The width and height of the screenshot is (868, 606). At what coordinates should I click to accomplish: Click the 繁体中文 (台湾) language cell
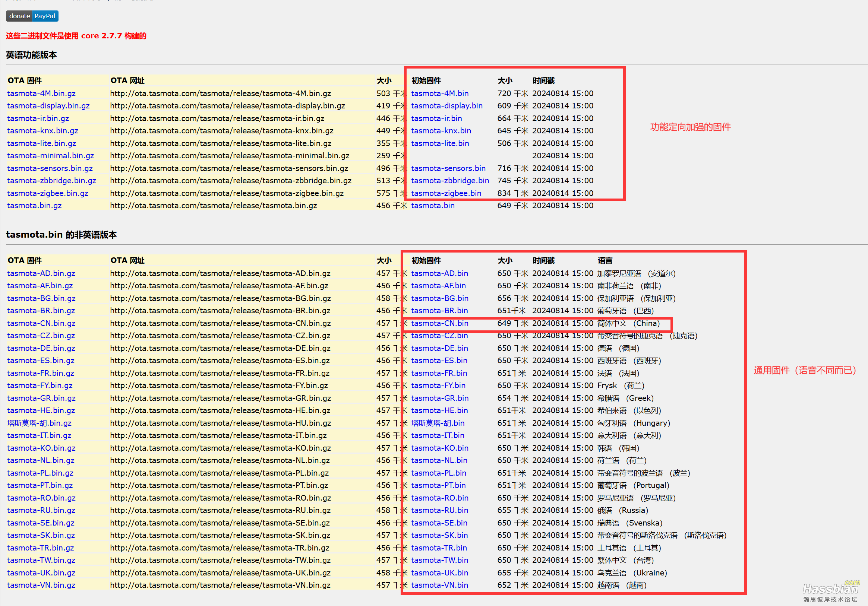click(625, 560)
